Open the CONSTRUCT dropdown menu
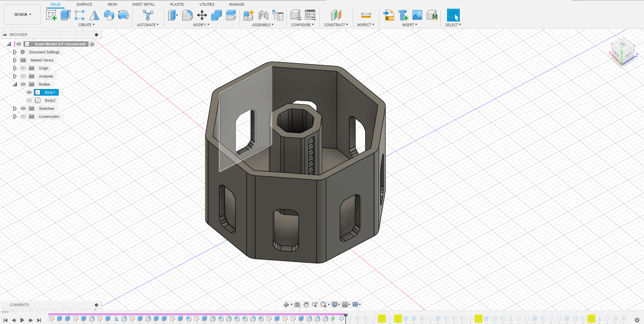Screen dimensions: 644x324 336,25
